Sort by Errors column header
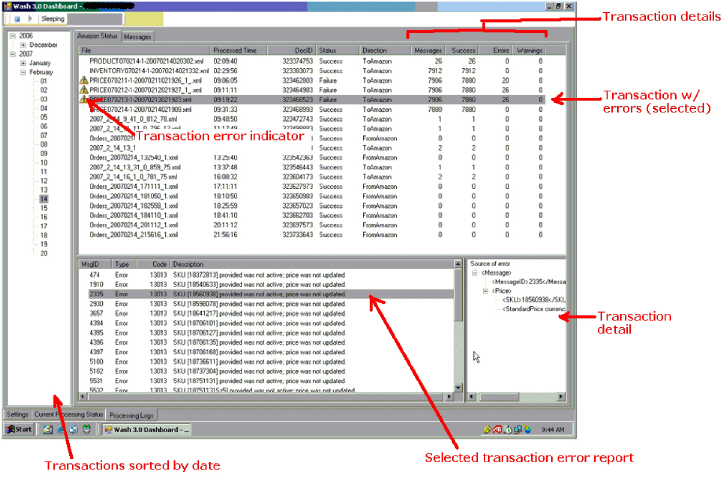 click(x=495, y=50)
